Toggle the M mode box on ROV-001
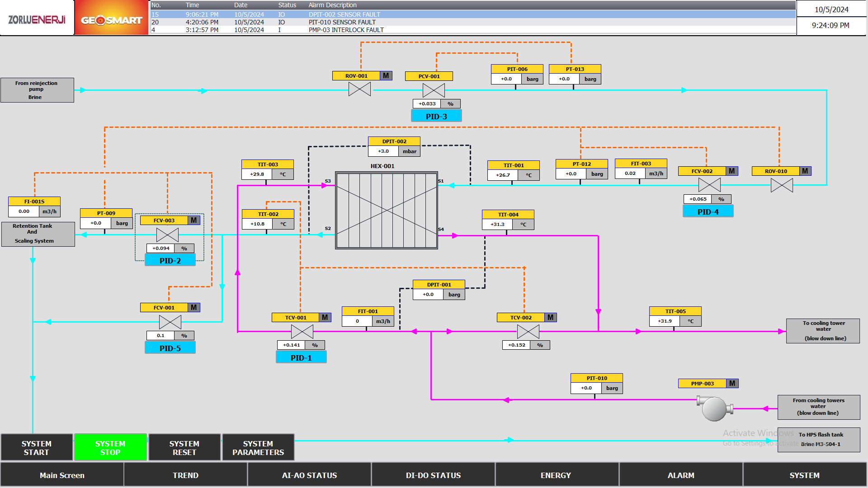Screen dimensions: 868x488 click(386, 76)
